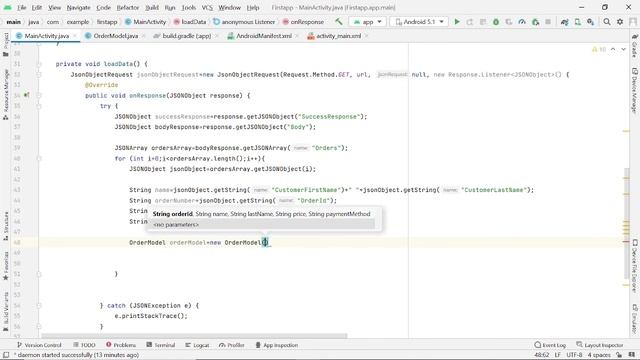Collapse the loadData method fold marker
This screenshot has height=360, width=640.
tap(39, 64)
